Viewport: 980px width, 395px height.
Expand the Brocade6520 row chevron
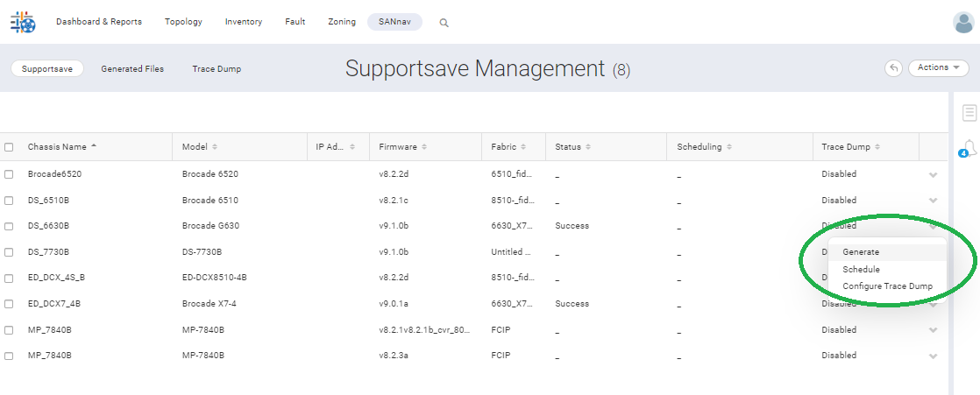933,174
